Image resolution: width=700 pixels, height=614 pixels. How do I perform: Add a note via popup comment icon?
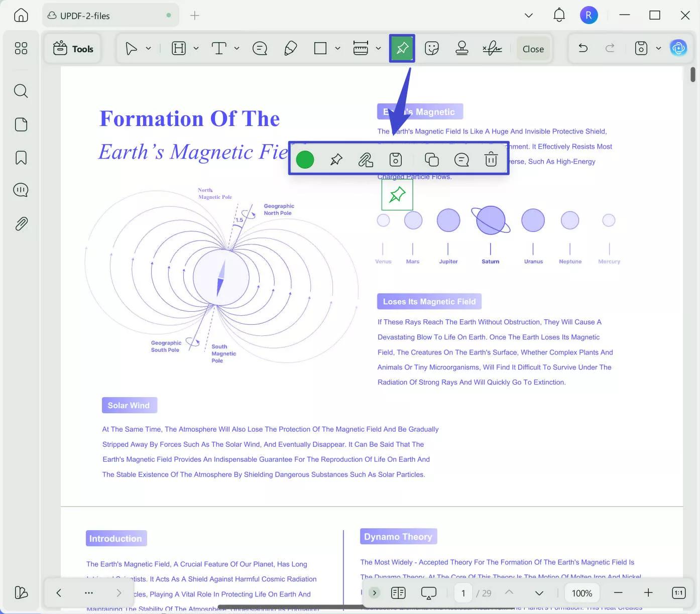point(461,160)
